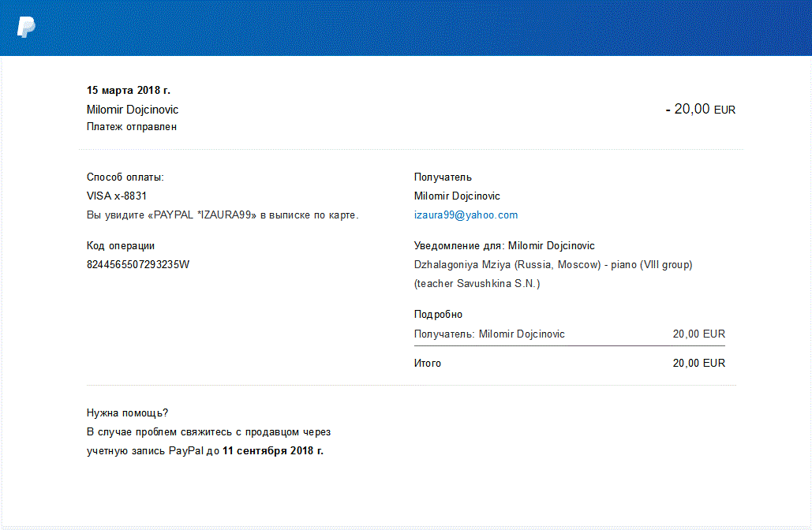
Task: Open the izaura99@yahoo.com email link
Action: pyautogui.click(x=466, y=215)
